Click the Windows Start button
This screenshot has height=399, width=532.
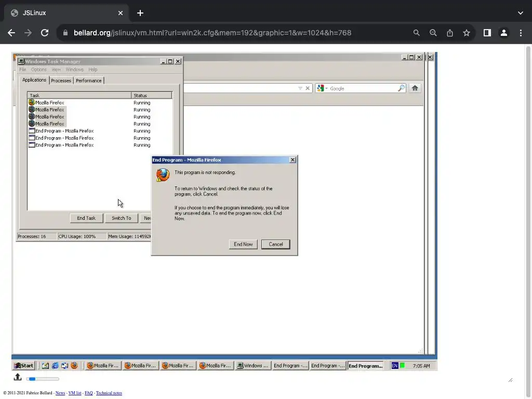tap(23, 366)
